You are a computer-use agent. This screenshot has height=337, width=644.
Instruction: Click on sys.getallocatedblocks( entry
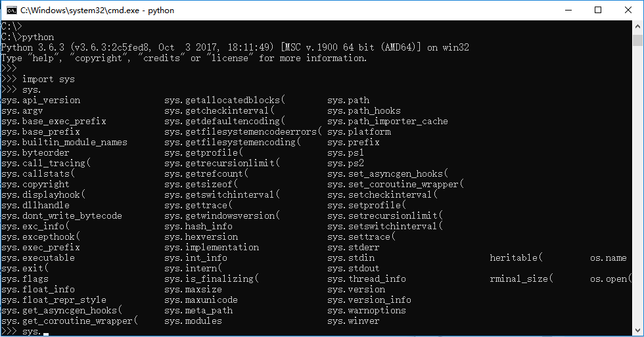click(x=225, y=100)
